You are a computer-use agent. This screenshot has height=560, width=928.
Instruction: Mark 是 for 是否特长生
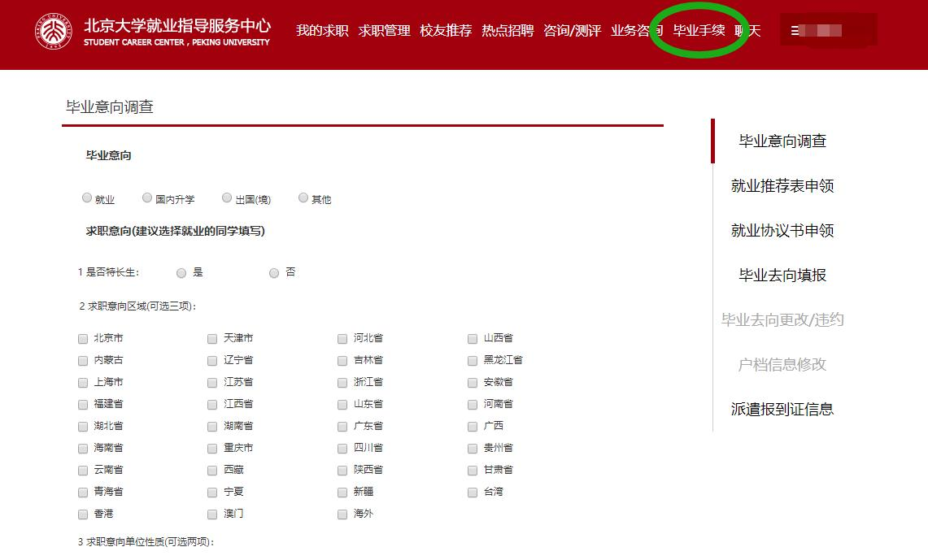coord(181,273)
